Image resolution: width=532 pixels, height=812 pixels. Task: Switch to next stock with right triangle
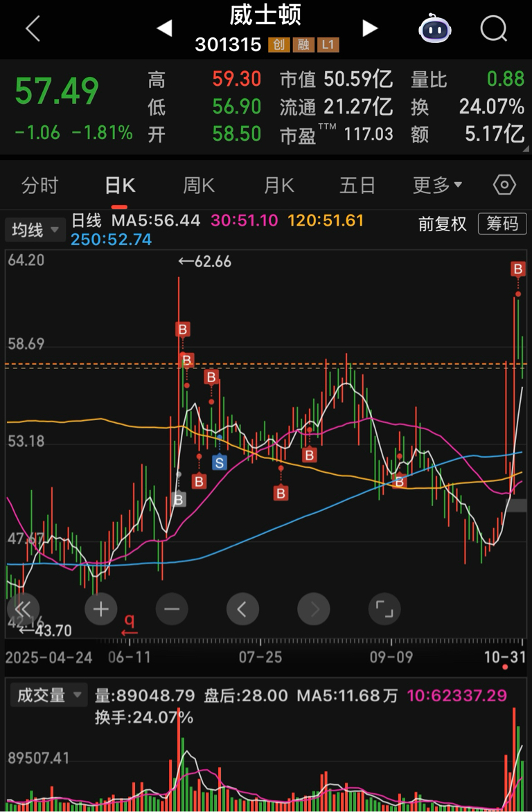[370, 28]
